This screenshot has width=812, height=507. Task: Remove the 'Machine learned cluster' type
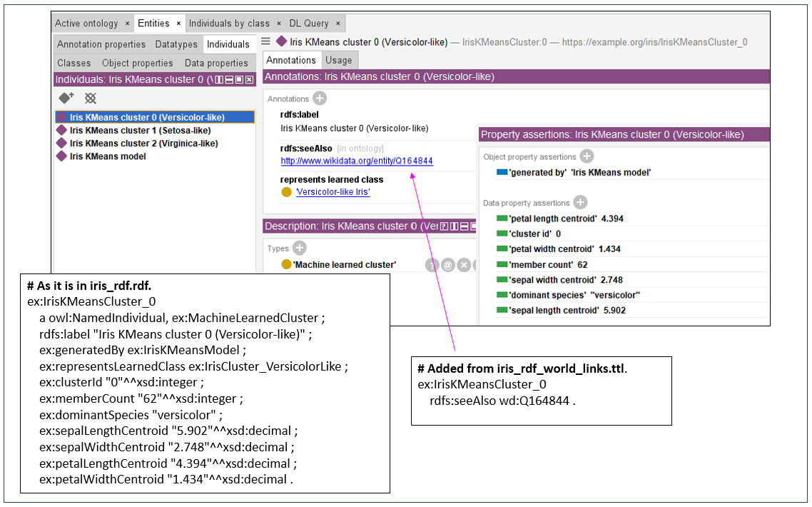tap(464, 265)
